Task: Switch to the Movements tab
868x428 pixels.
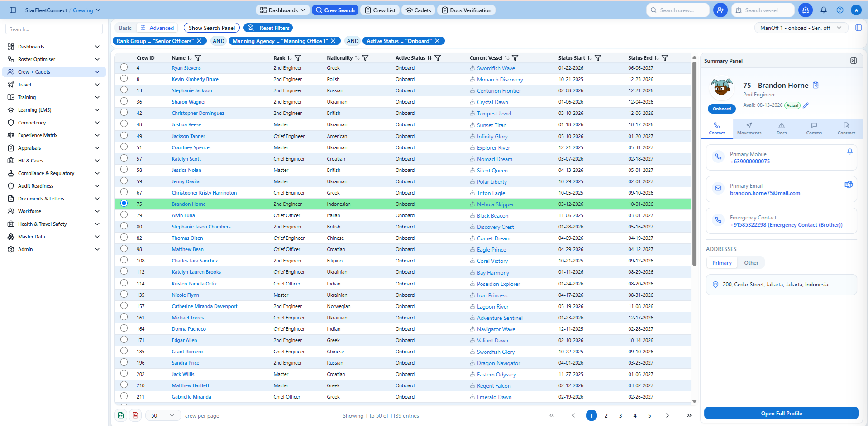Action: [x=749, y=128]
